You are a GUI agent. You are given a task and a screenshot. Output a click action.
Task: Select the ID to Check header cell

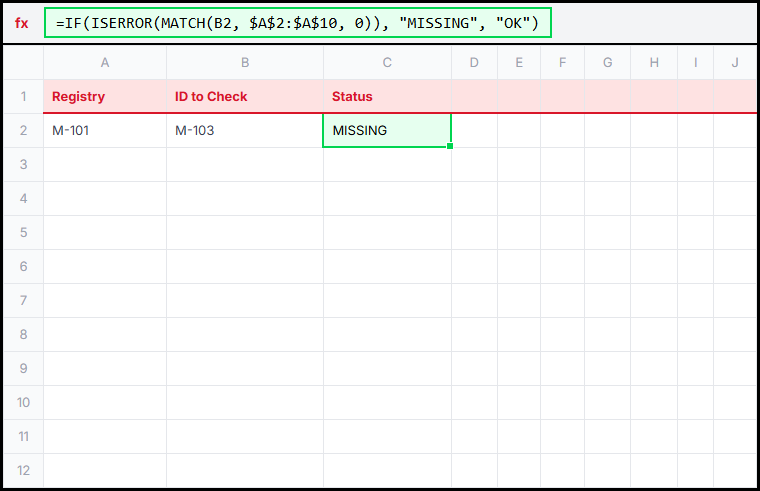point(245,97)
